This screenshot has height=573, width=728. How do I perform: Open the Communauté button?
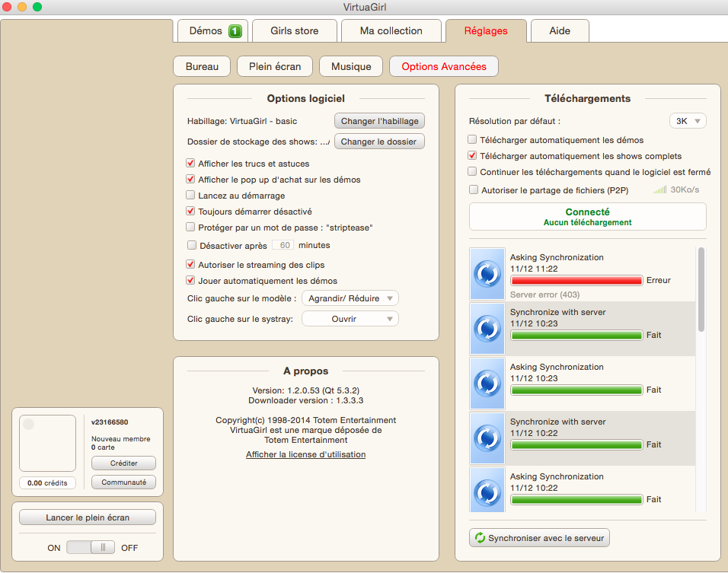click(123, 482)
